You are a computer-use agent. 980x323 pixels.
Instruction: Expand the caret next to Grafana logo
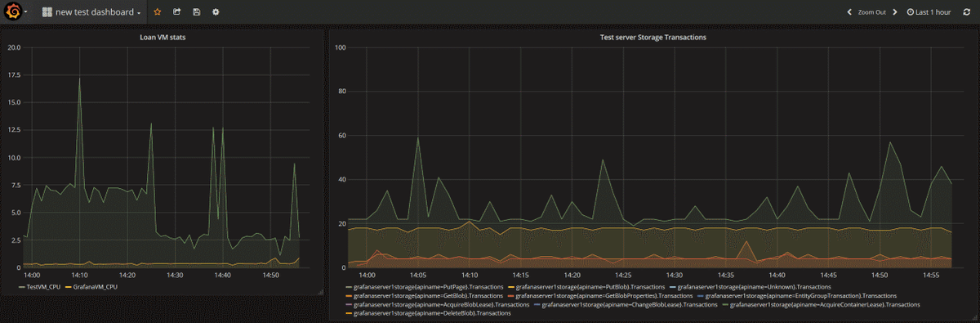(25, 12)
